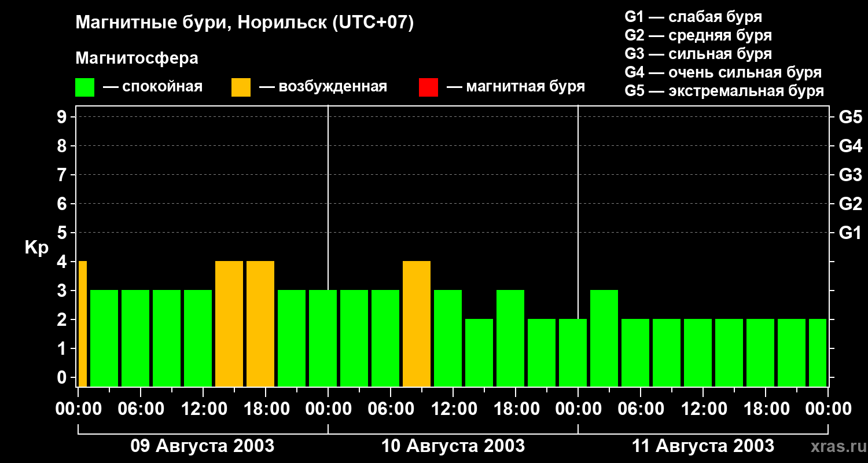
Task: Select the 'G5 — экстремальная буря' legend line
Action: pos(724,91)
